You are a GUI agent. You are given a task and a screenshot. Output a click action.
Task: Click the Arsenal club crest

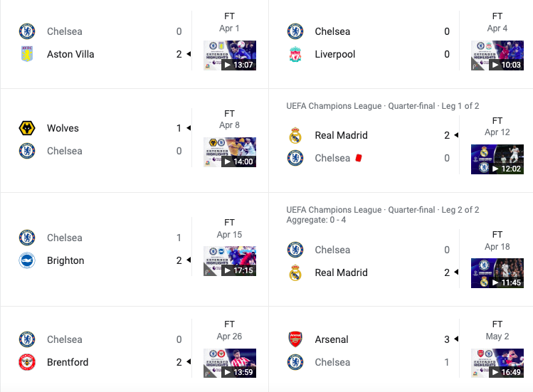click(295, 339)
